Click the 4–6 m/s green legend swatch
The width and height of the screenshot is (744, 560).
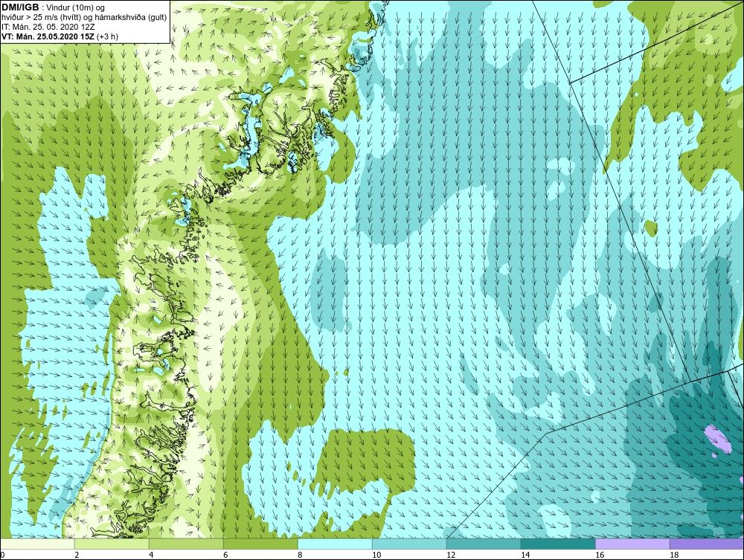186,544
